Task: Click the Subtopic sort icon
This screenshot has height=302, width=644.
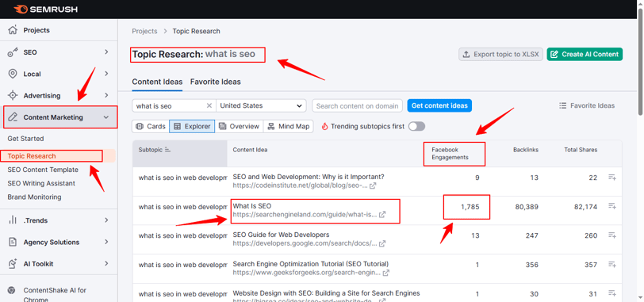Action: 167,150
